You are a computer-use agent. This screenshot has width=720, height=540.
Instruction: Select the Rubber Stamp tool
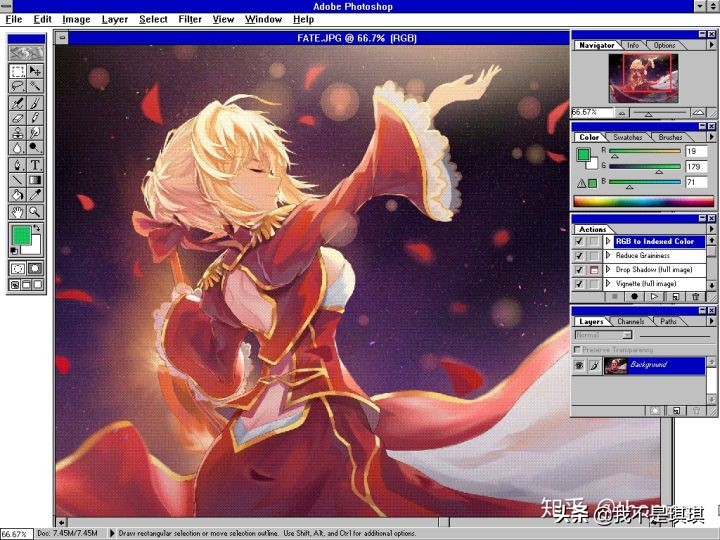click(18, 133)
